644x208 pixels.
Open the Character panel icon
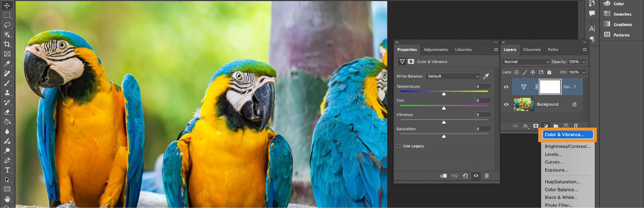click(x=592, y=28)
